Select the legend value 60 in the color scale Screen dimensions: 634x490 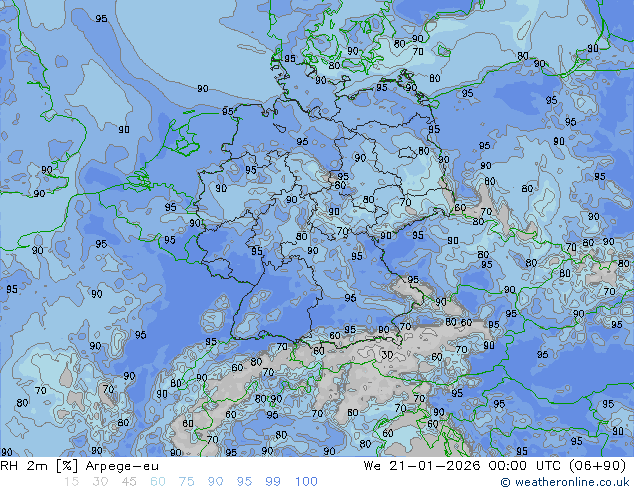(x=158, y=482)
